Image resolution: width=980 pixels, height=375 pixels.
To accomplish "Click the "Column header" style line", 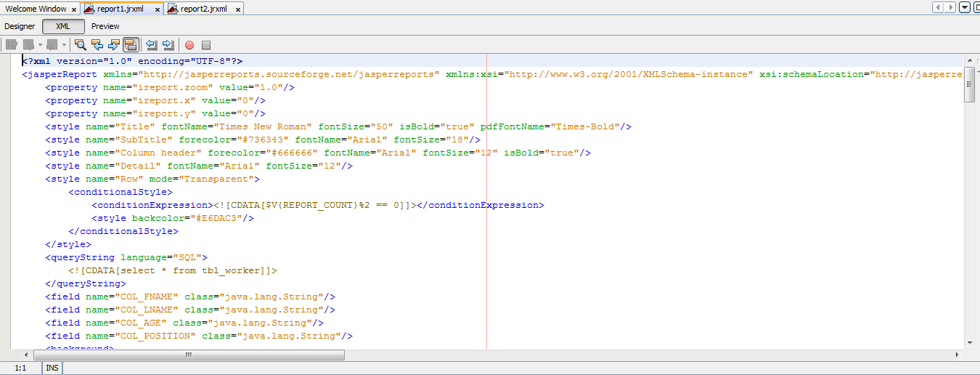I will 318,153.
